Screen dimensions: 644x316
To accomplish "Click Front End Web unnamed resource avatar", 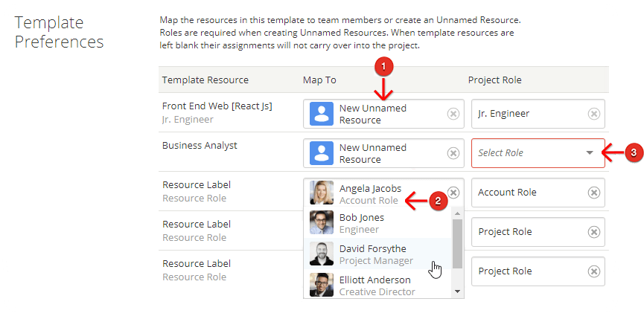I will [321, 114].
